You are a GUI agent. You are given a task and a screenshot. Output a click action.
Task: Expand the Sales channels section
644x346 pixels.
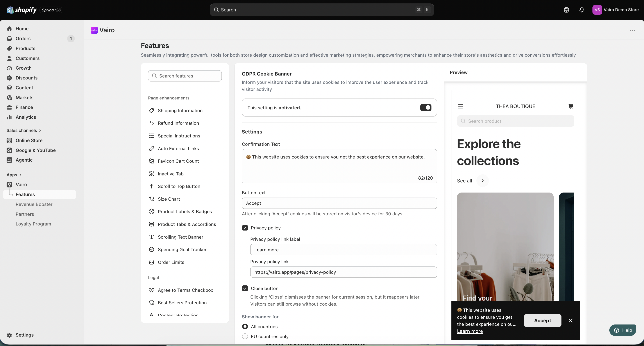[24, 130]
